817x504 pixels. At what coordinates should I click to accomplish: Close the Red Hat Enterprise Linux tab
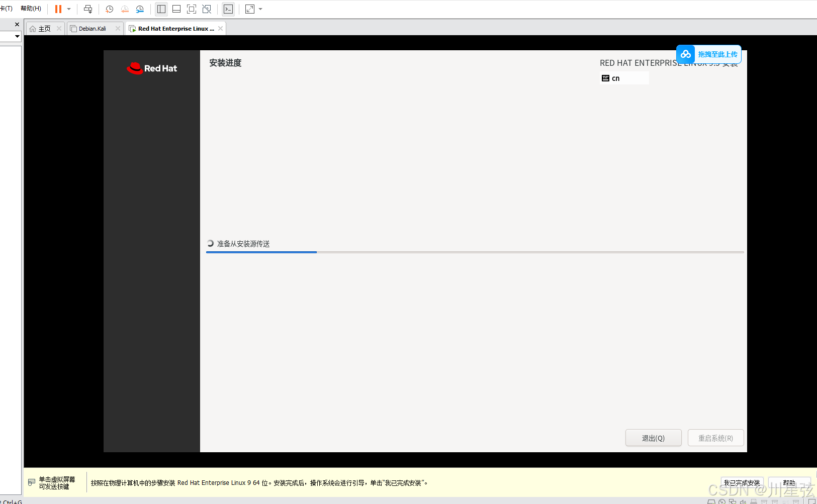point(220,29)
